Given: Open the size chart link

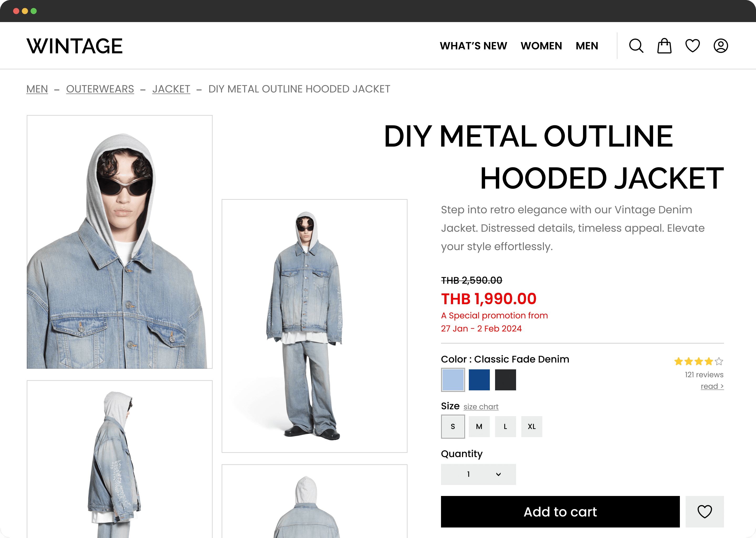Looking at the screenshot, I should pyautogui.click(x=481, y=406).
